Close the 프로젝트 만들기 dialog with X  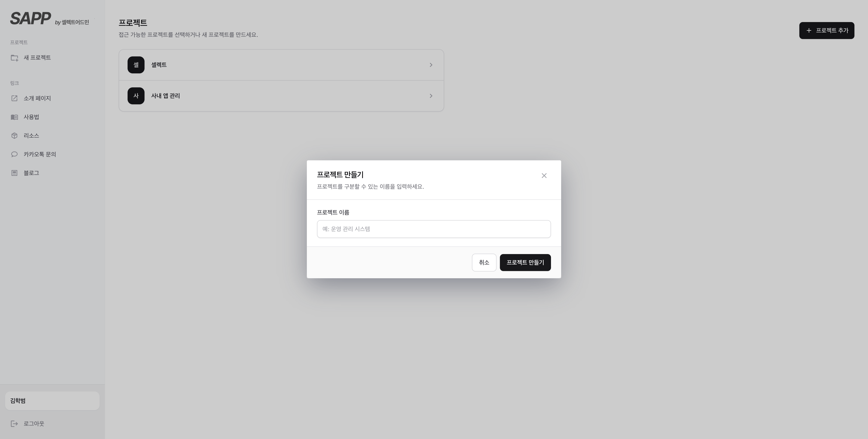(x=544, y=176)
